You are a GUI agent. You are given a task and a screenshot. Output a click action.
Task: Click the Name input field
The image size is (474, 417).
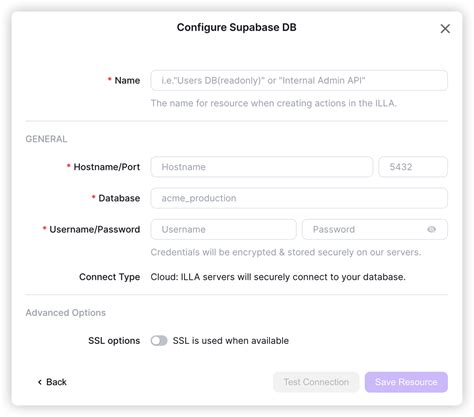[299, 80]
